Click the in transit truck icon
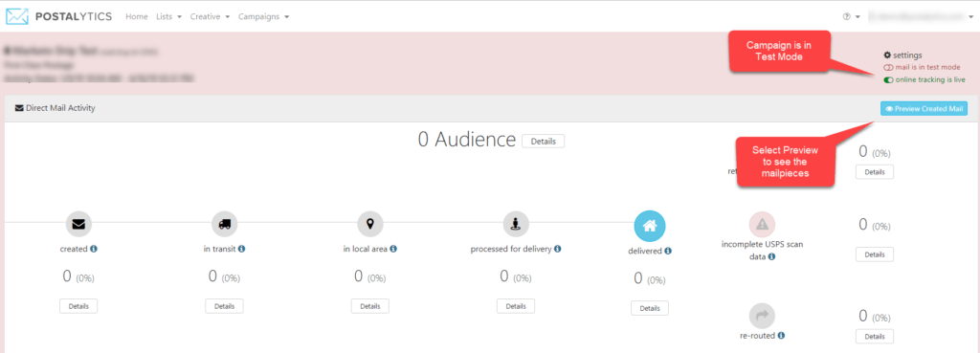Viewport: 980px width, 353px height. [224, 223]
